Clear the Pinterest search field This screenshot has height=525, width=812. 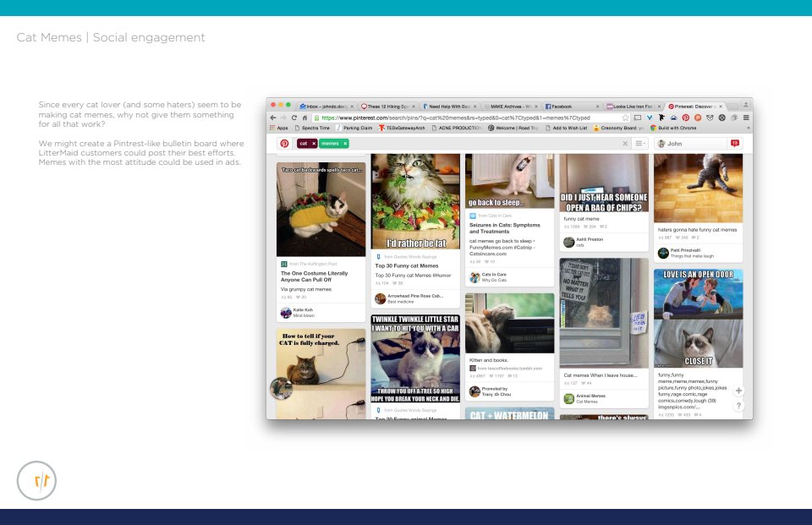[625, 144]
